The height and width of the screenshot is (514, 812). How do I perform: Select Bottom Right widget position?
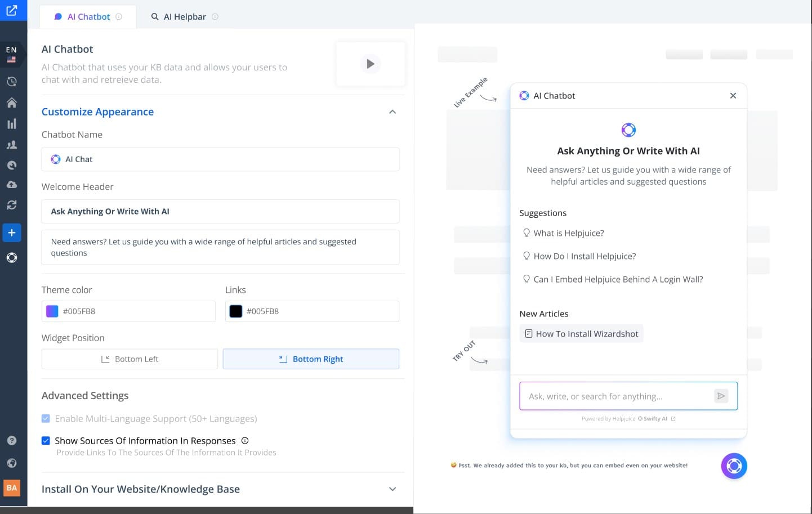pyautogui.click(x=311, y=359)
